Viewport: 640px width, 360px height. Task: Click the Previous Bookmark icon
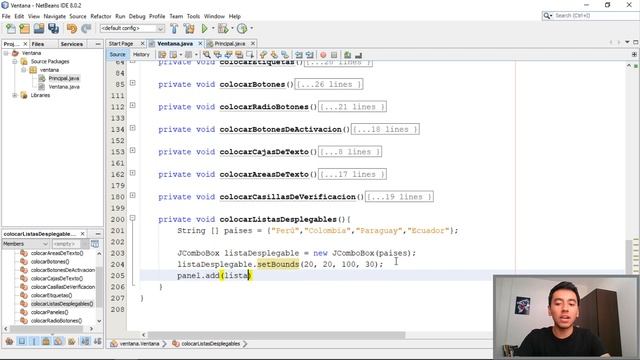263,55
